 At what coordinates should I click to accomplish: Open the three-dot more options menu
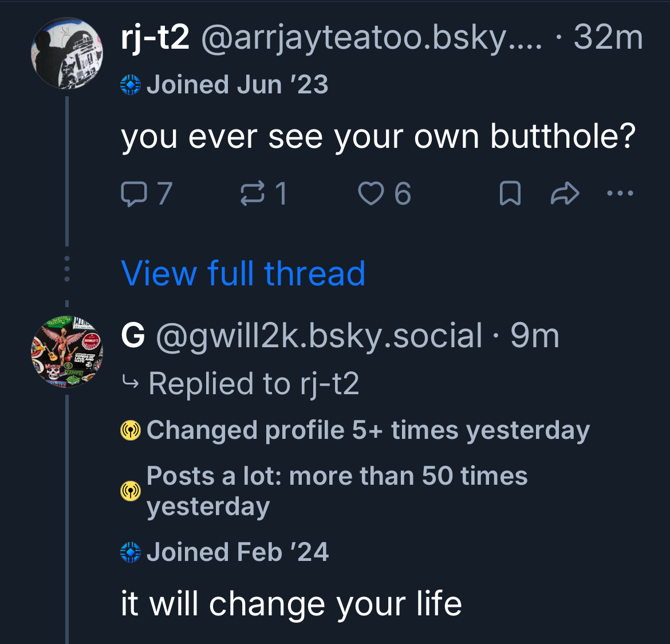click(x=620, y=194)
